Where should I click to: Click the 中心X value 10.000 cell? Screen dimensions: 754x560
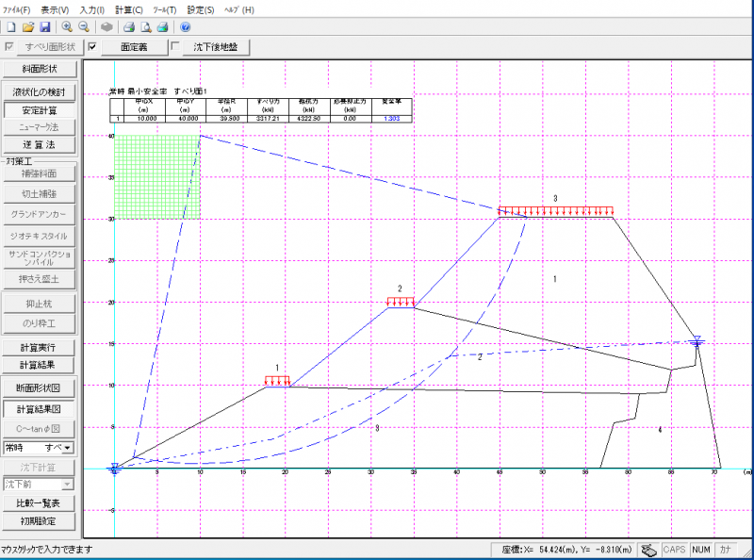coord(147,119)
